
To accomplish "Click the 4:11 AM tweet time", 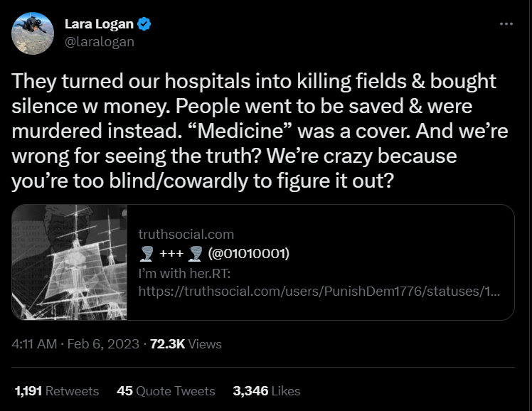I will point(36,343).
